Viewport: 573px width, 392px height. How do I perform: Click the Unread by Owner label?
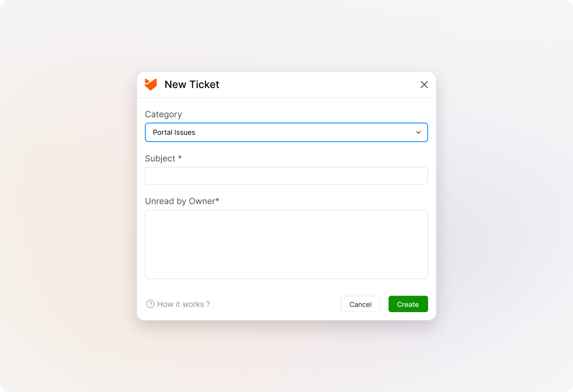[x=182, y=201]
